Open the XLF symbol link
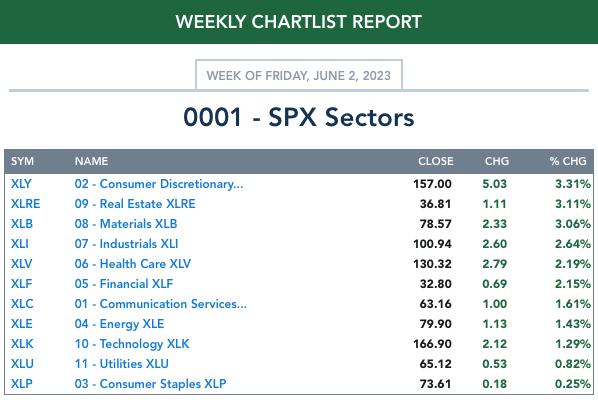Viewport: 598px width, 400px height. (21, 284)
